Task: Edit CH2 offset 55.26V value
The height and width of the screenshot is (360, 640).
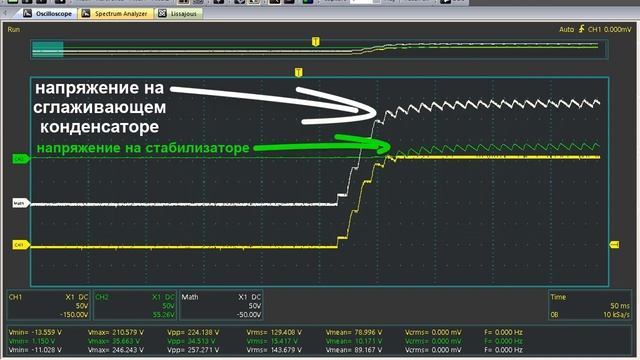Action: click(164, 315)
